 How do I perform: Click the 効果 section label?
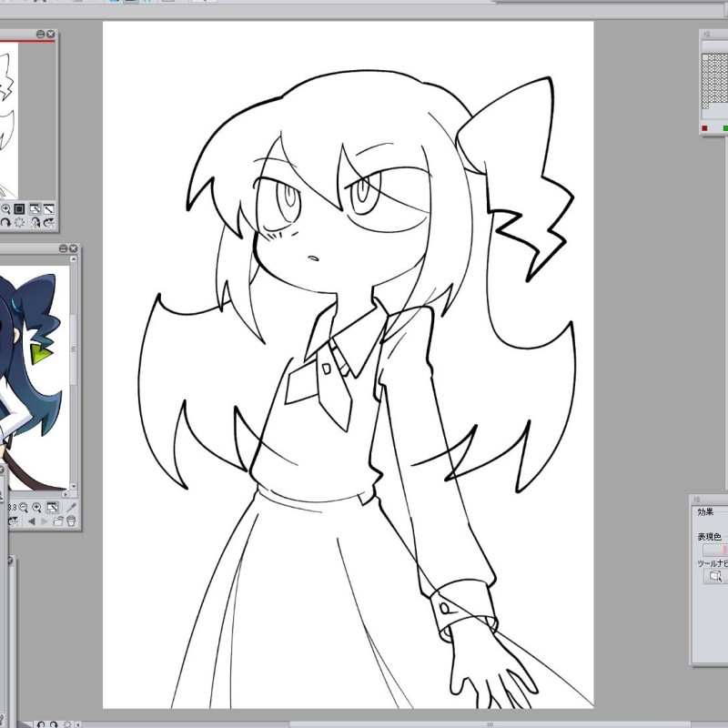pos(706,511)
